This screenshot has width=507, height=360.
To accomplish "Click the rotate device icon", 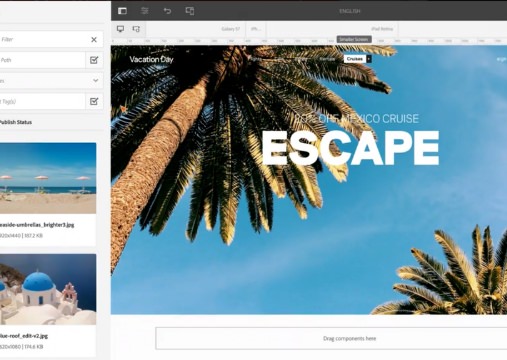I will pos(136,29).
